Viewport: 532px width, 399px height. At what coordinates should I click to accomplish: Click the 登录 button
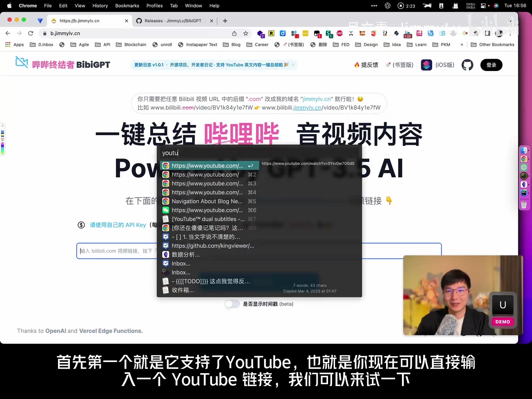click(491, 65)
